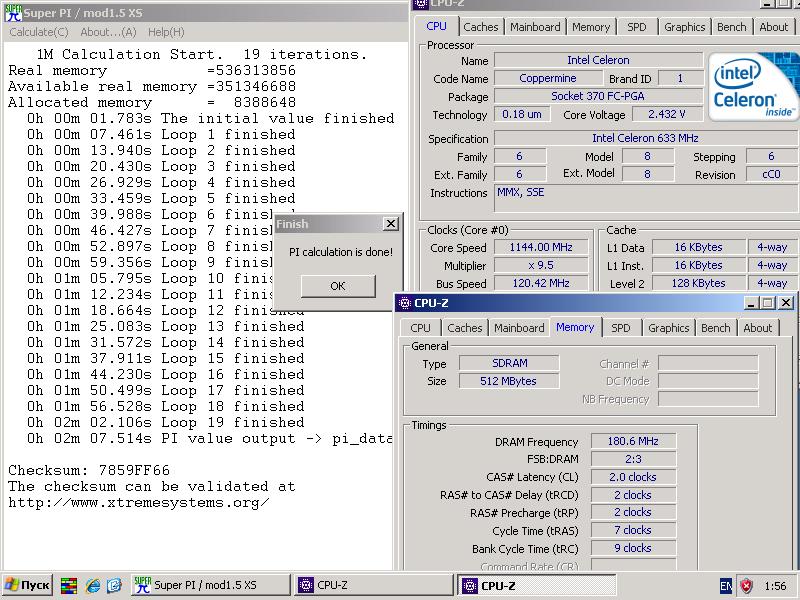Click the EN language indicator in tray

tap(726, 586)
